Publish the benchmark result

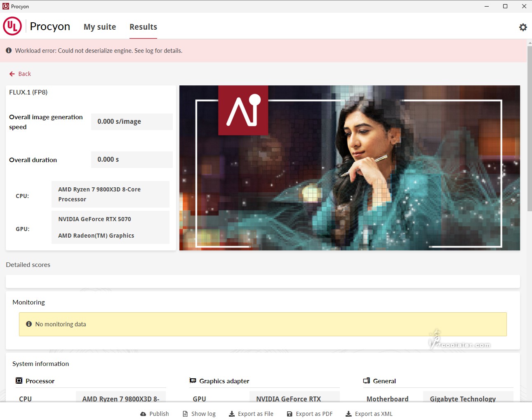click(155, 414)
